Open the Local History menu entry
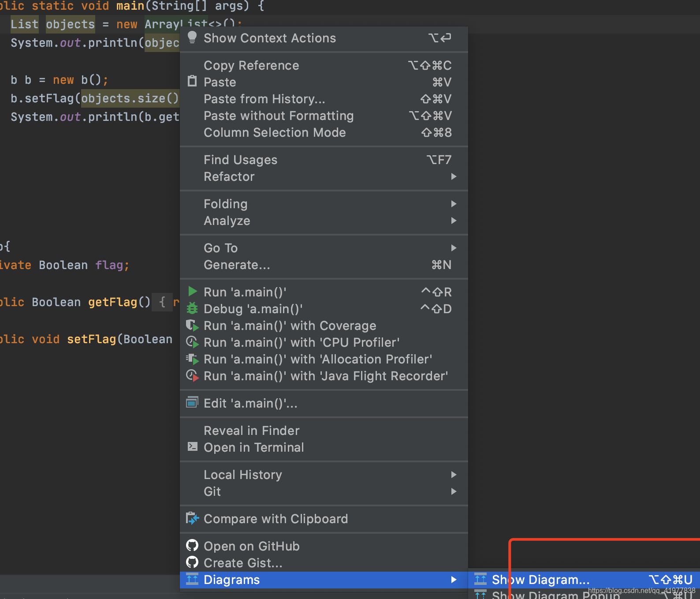700x599 pixels. 324,475
